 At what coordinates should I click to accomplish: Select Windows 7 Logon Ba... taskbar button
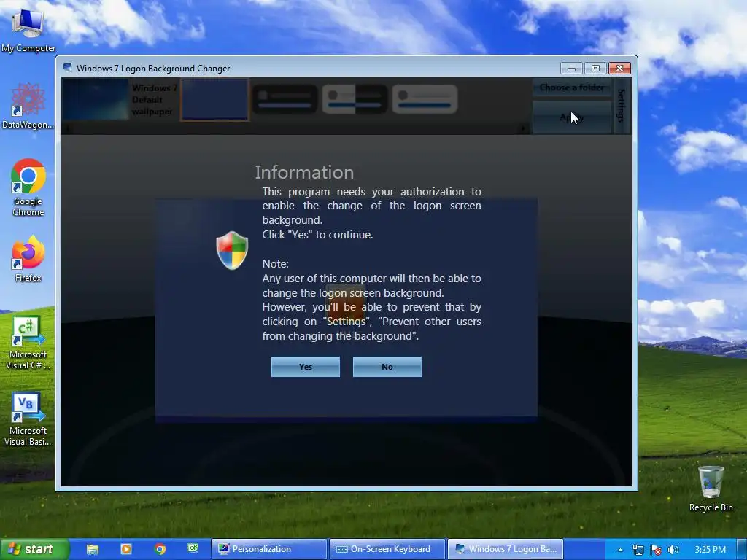coord(506,549)
